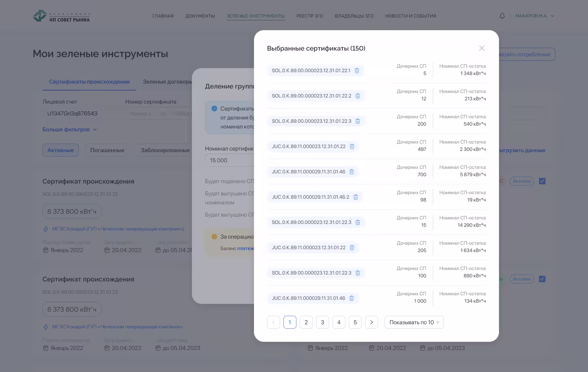Open the Документы menu item

(x=200, y=16)
